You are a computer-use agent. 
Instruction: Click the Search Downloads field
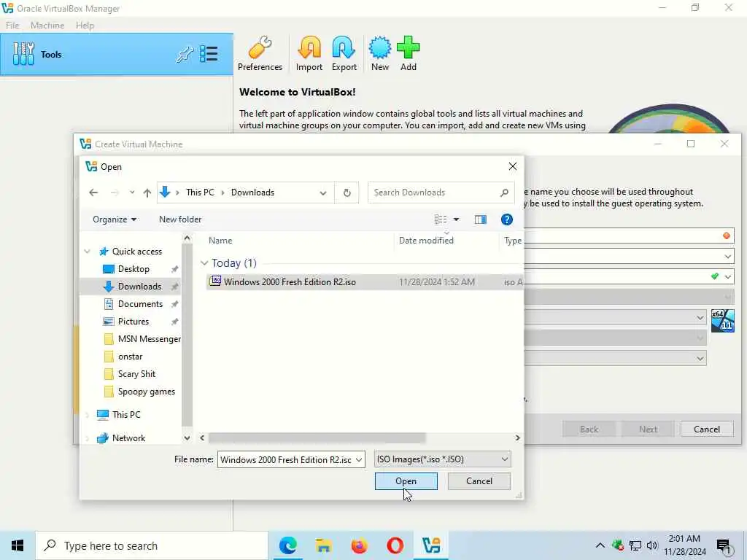(441, 192)
